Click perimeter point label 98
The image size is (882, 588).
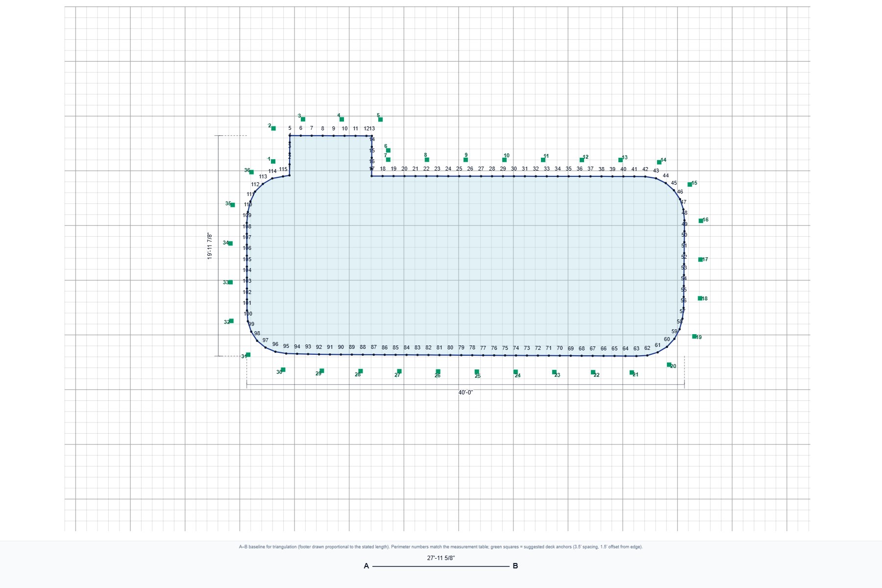257,333
